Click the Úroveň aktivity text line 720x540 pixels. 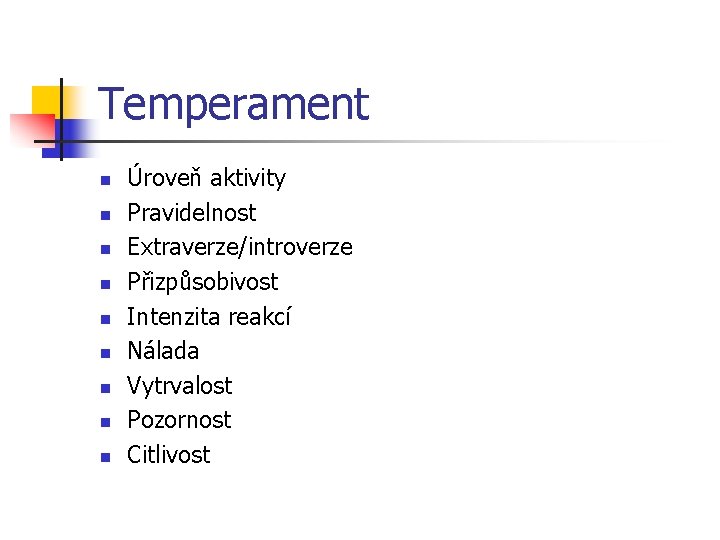(206, 179)
